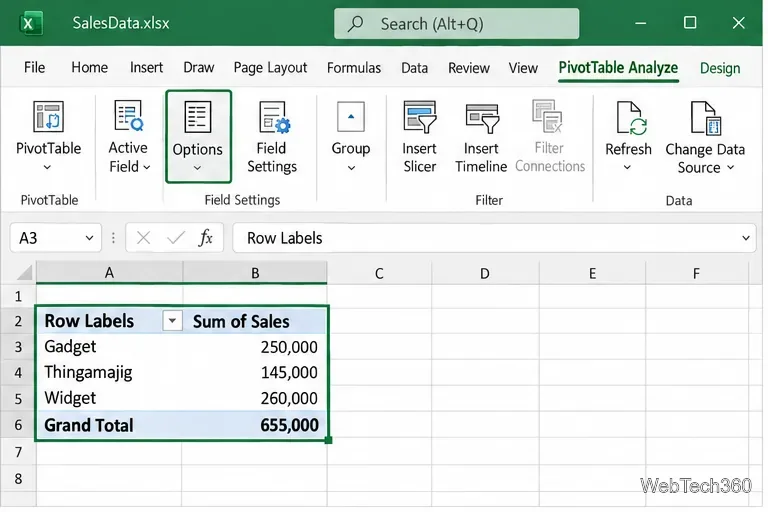Click the Active Field icon
Screen dimensions: 768x512
point(129,116)
